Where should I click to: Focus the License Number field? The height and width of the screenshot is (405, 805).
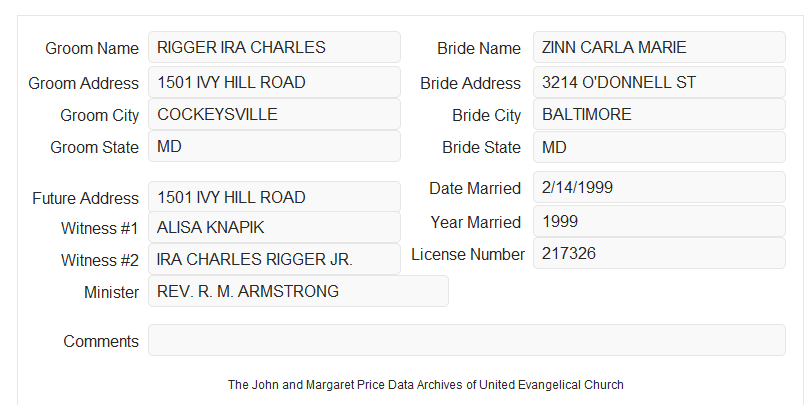tap(659, 253)
